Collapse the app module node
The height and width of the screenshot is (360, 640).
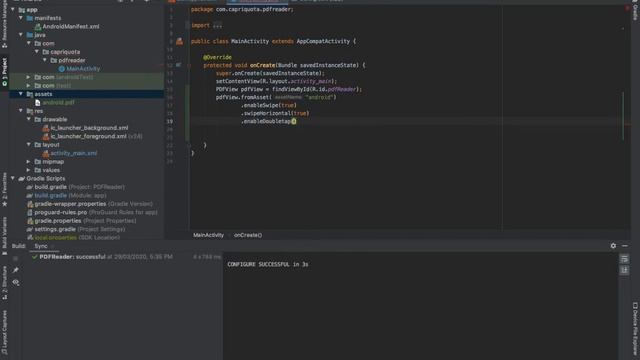point(13,9)
